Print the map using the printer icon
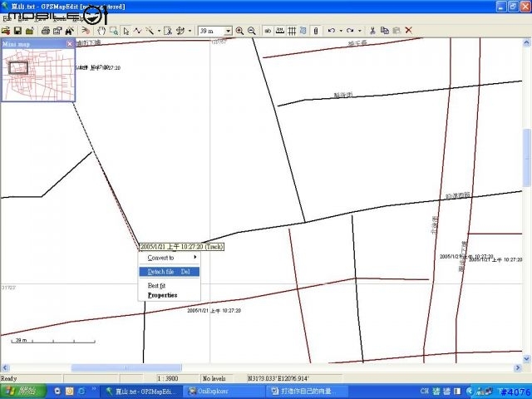This screenshot has height=399, width=532. [x=46, y=31]
